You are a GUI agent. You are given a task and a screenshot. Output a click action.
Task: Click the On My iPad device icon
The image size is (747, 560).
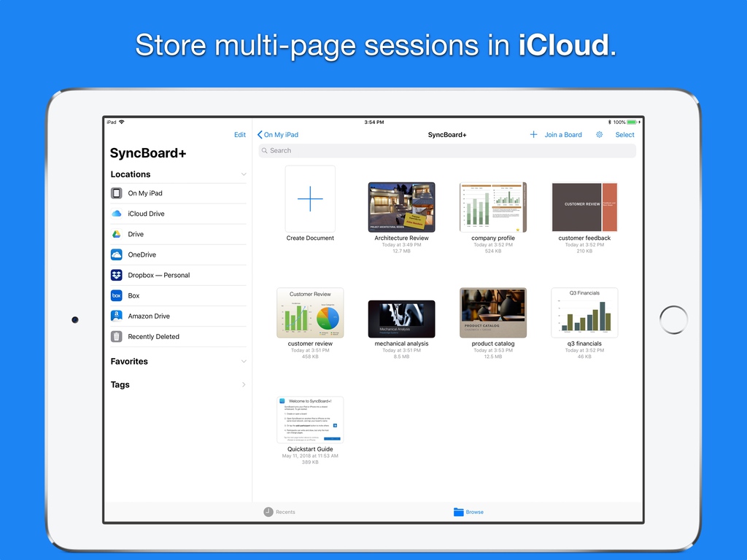116,192
